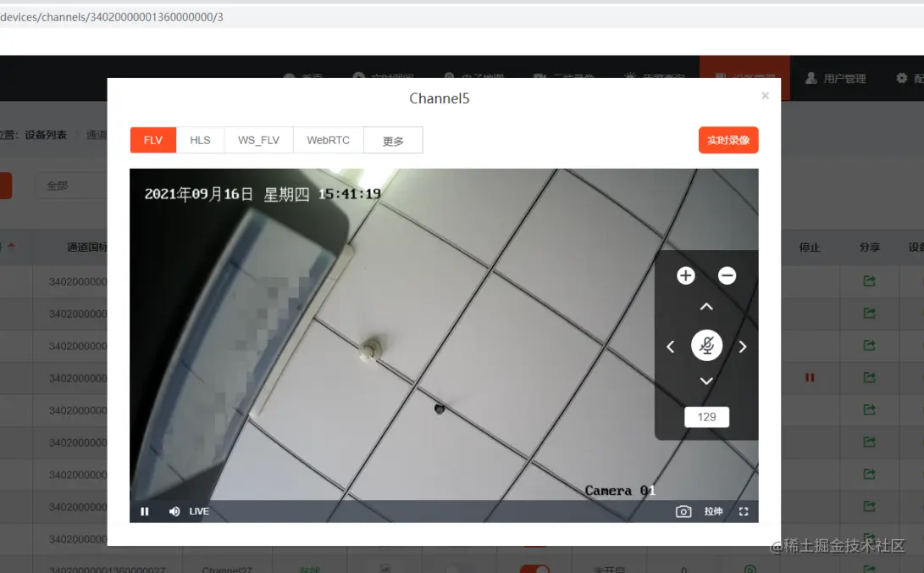Tilt camera up with the up arrow
This screenshot has width=924, height=573.
pos(706,307)
